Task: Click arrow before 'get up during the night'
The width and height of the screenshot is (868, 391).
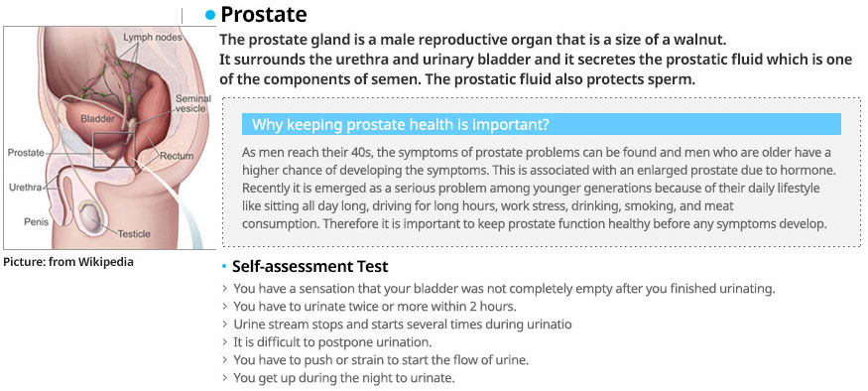Action: pos(225,379)
